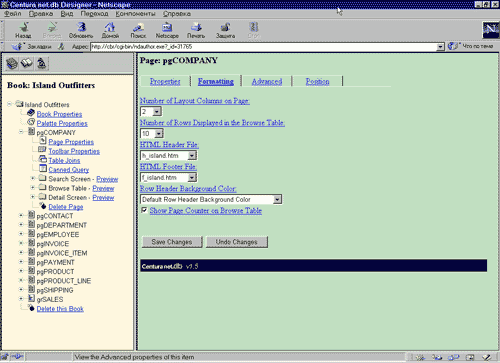Expand the pgEMPLOYEE tree node

(21, 234)
